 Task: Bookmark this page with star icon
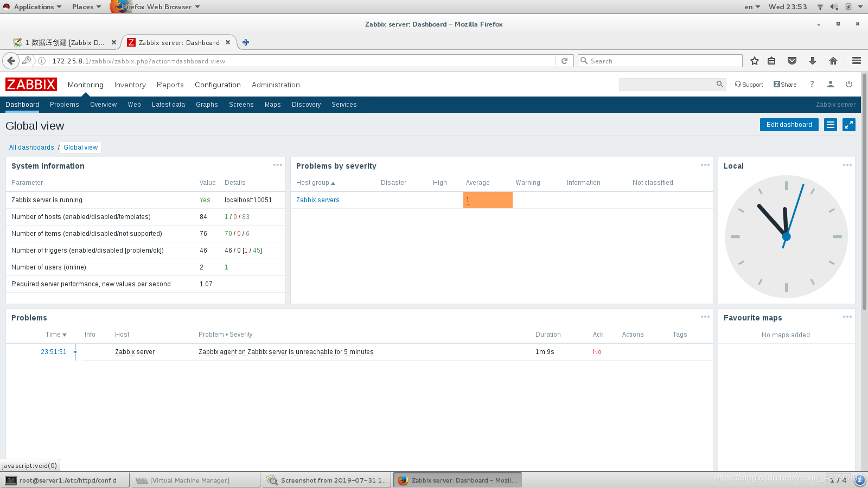point(754,61)
